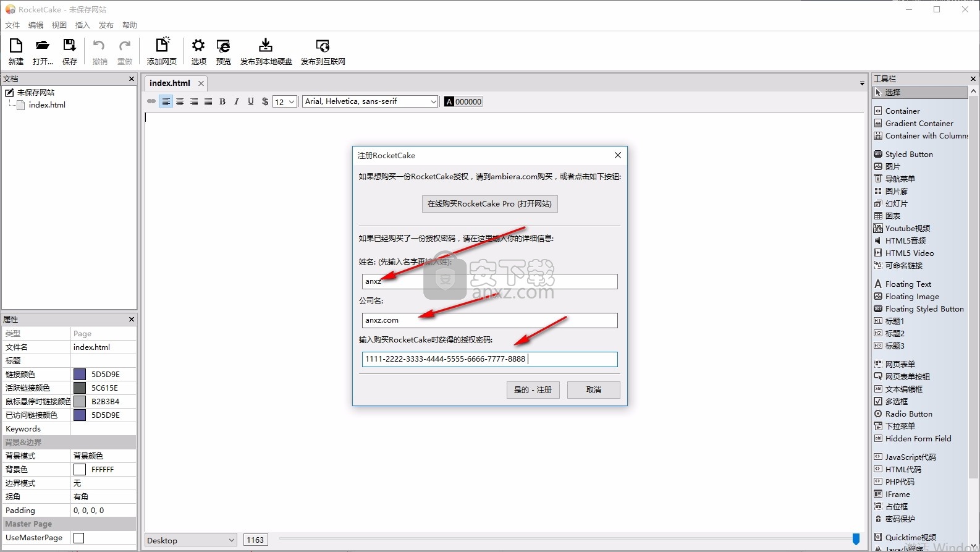Close the 注册RocketCake dialog
Screen dimensions: 980x552
(x=617, y=155)
